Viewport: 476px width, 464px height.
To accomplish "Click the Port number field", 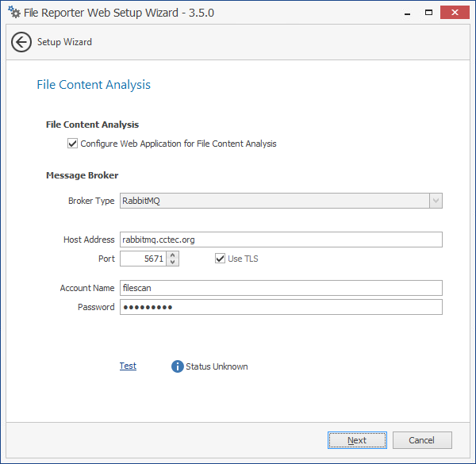I will [144, 259].
